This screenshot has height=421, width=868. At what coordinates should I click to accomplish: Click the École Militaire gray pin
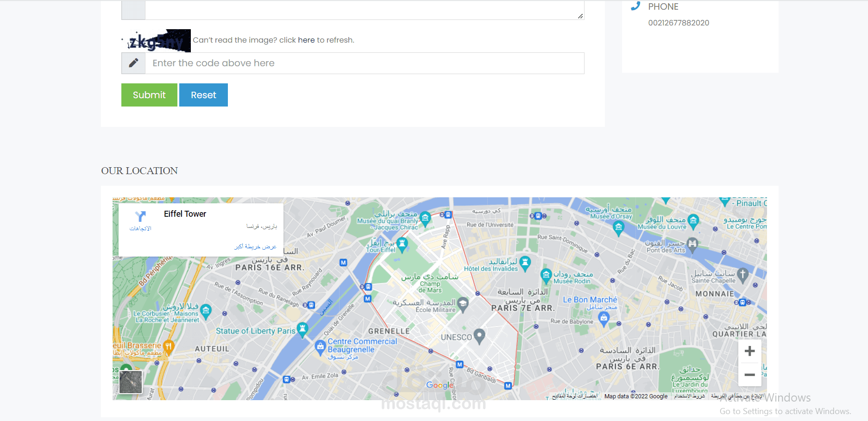463,304
